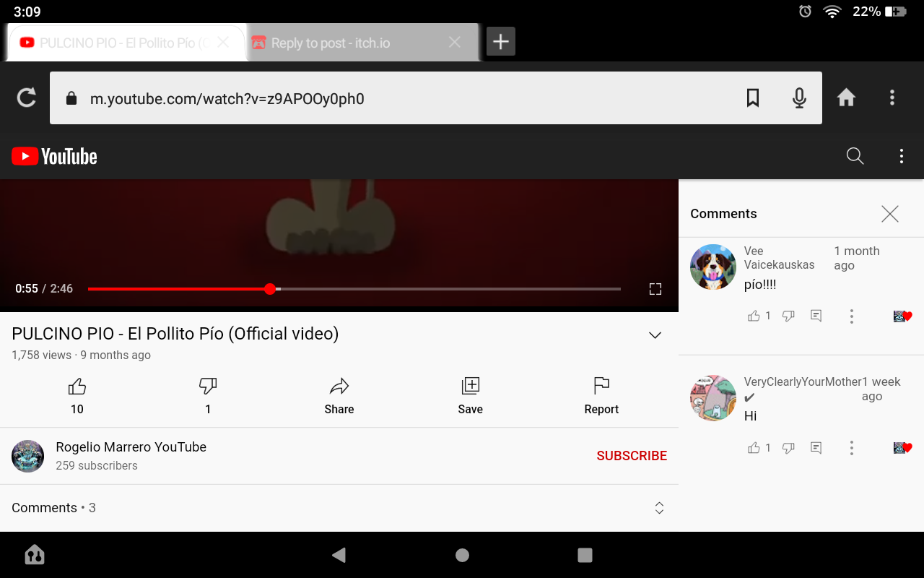
Task: Open the YouTube logo home link
Action: pos(54,156)
